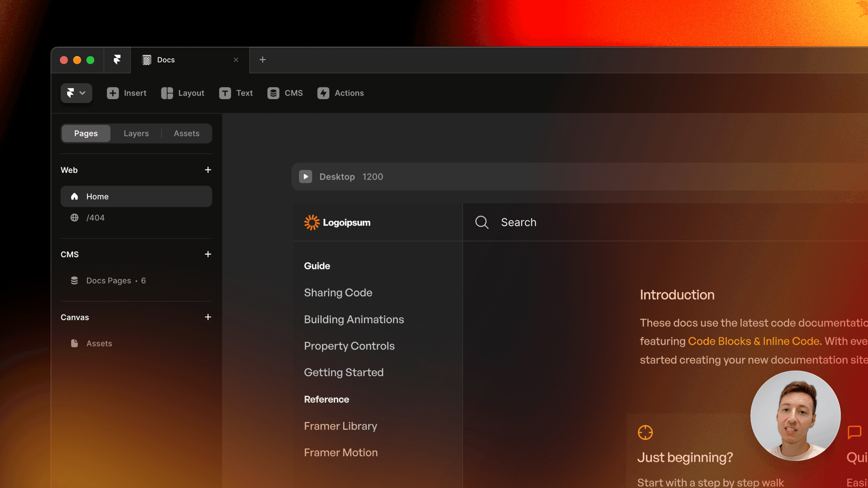Open a new browser tab with the plus

tap(263, 60)
